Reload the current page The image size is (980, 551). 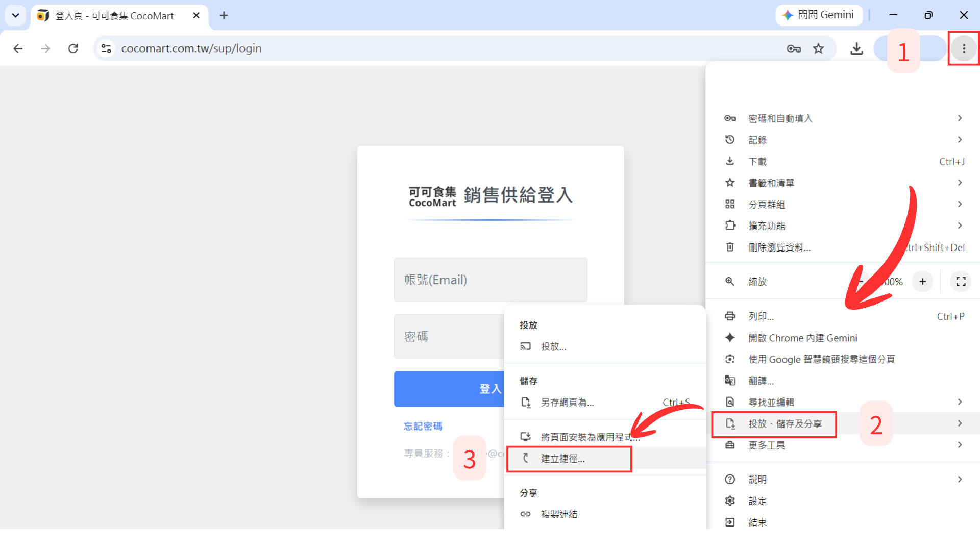[73, 48]
